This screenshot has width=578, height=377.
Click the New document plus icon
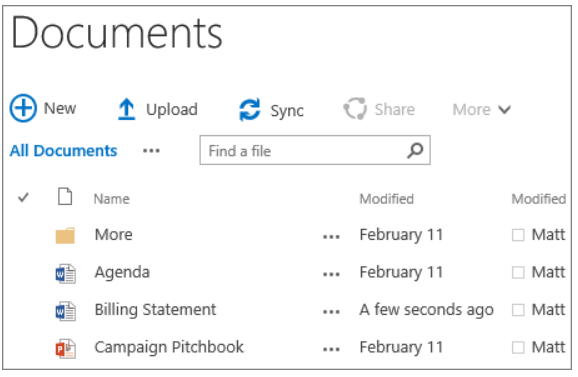click(23, 108)
